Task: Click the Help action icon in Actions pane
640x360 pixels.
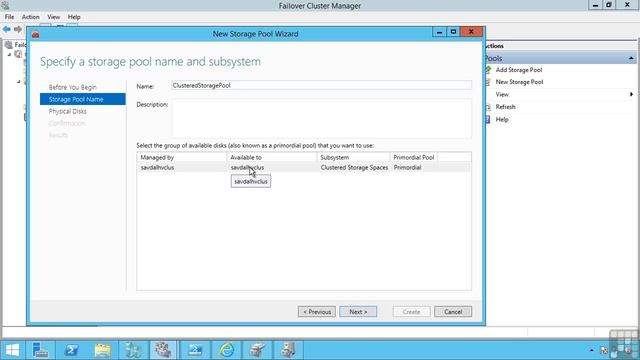Action: coord(488,120)
